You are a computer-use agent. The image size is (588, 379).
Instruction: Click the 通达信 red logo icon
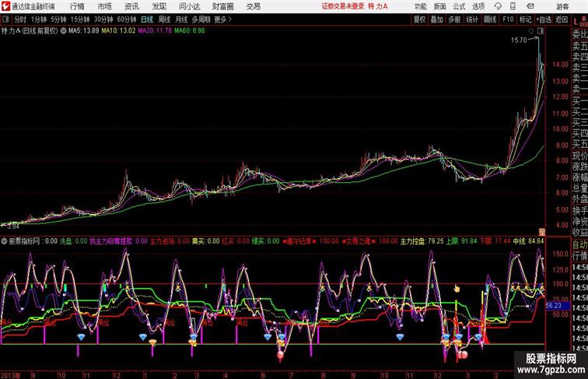click(x=5, y=6)
